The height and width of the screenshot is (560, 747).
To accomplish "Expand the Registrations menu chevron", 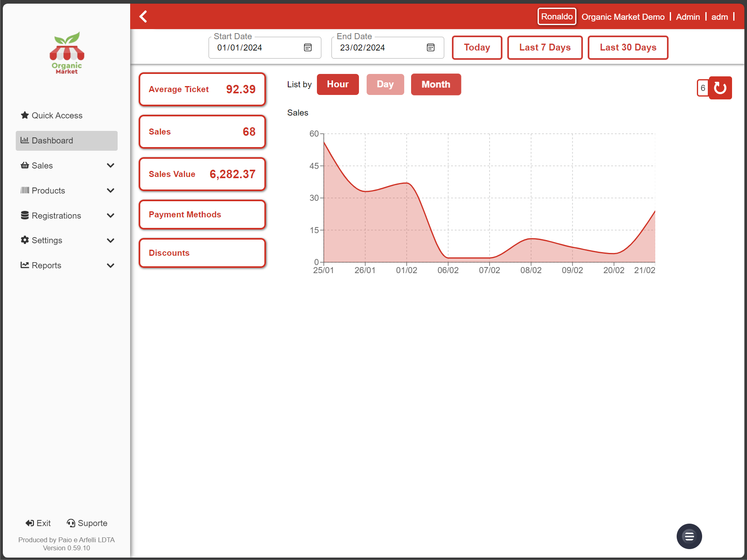I will (x=110, y=216).
